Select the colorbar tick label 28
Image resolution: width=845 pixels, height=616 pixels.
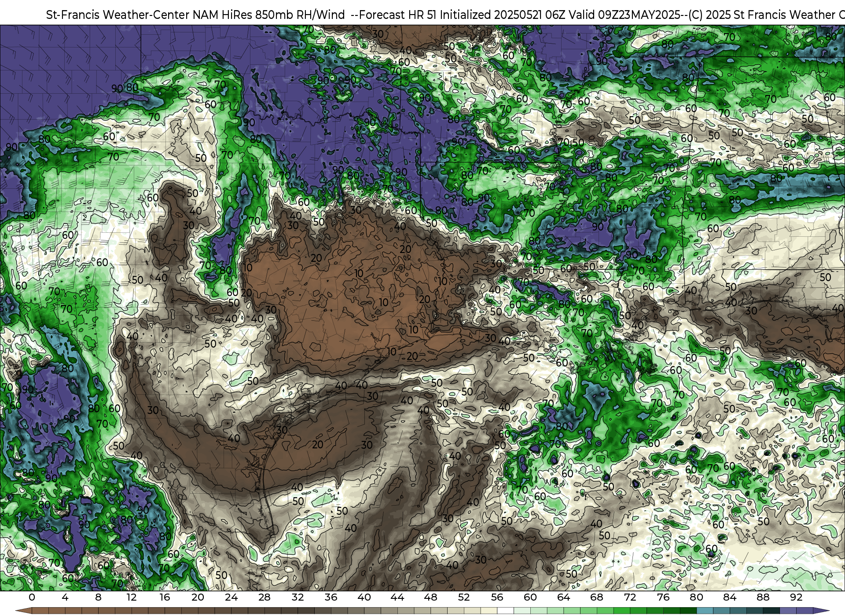[265, 597]
